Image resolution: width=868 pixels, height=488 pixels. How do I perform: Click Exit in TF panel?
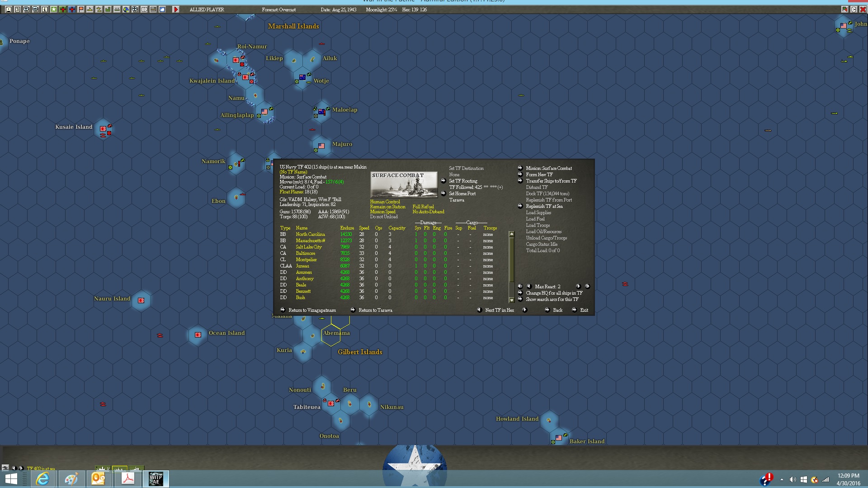tap(584, 310)
